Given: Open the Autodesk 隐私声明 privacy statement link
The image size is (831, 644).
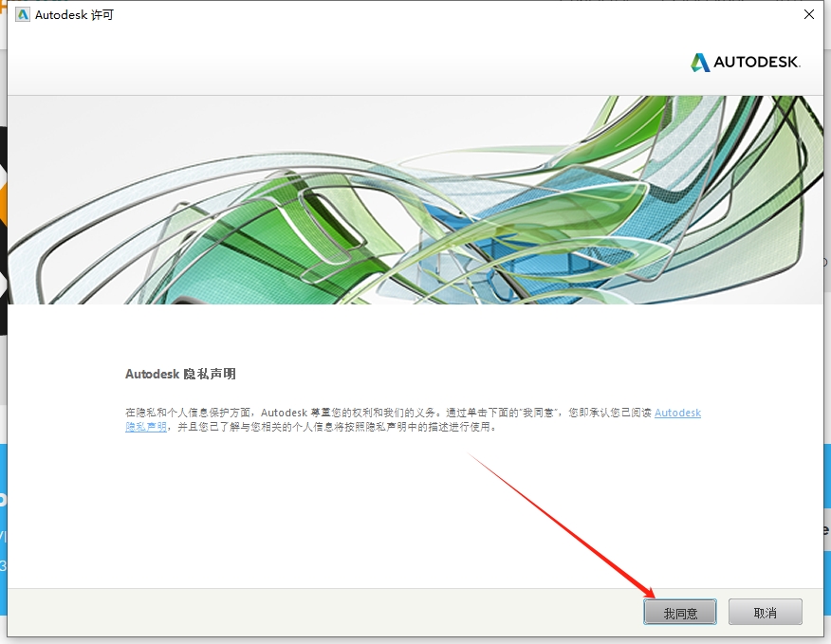Looking at the screenshot, I should [x=677, y=413].
